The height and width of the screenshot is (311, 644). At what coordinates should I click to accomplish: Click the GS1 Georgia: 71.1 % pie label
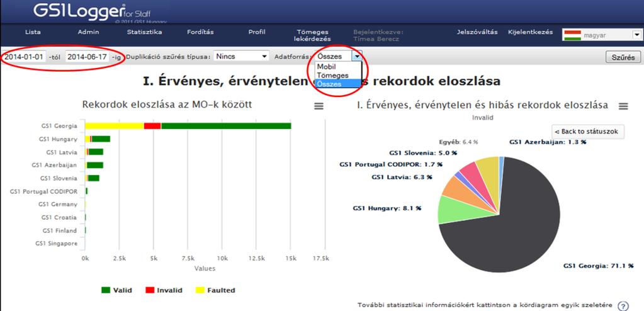click(x=599, y=266)
